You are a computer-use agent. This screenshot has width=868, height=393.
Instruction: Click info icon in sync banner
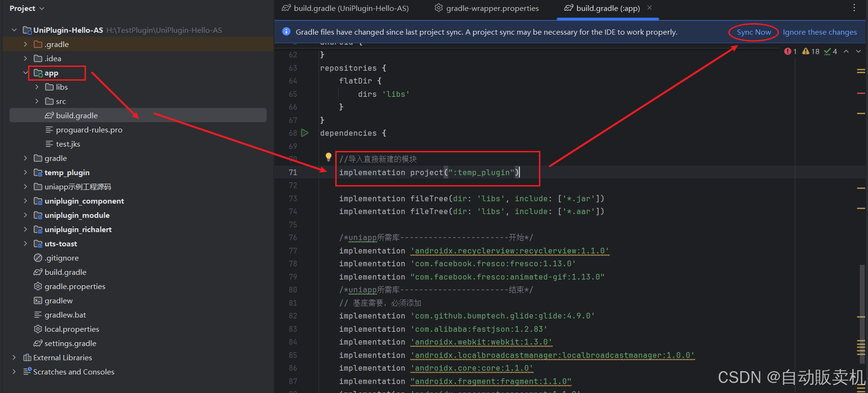click(286, 32)
